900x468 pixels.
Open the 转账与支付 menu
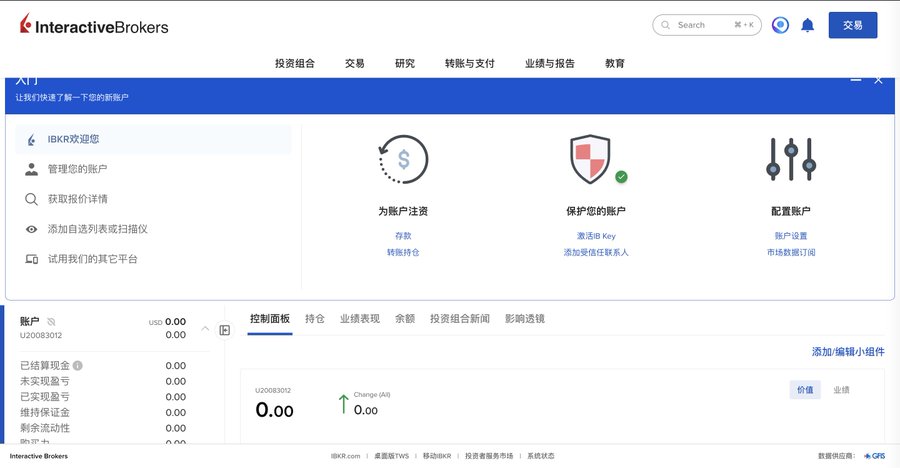click(x=470, y=64)
